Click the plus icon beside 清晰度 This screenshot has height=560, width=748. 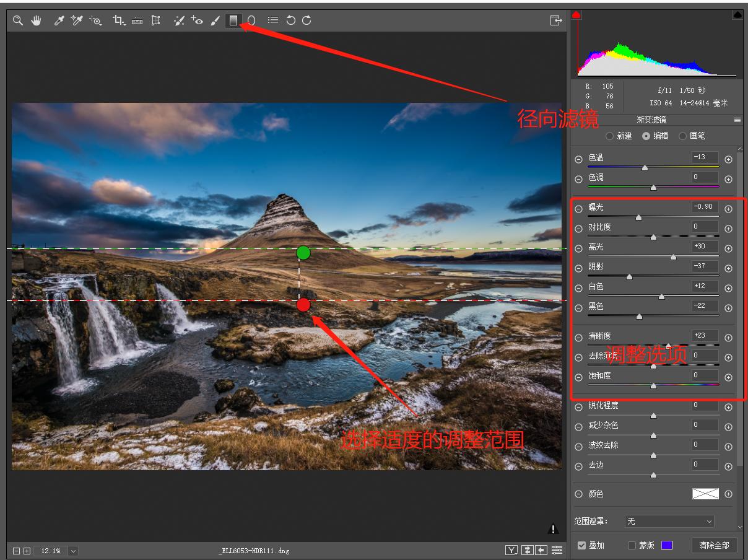[728, 338]
